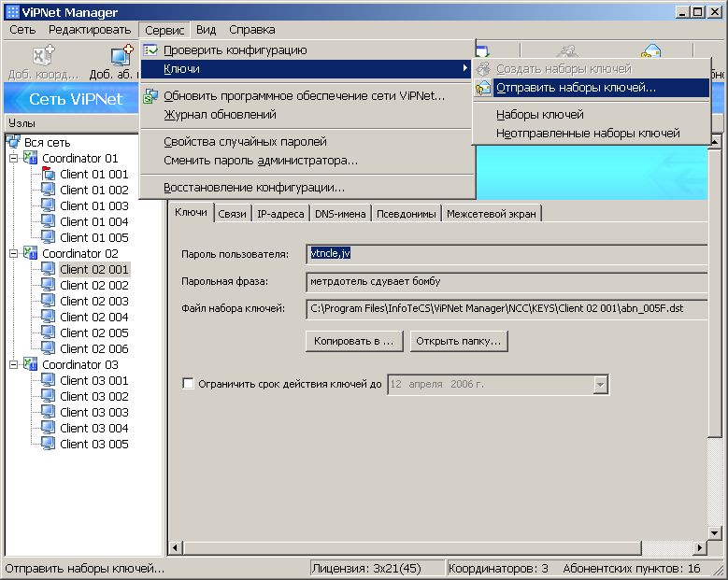Click the Вся сеть network icon

[x=13, y=142]
